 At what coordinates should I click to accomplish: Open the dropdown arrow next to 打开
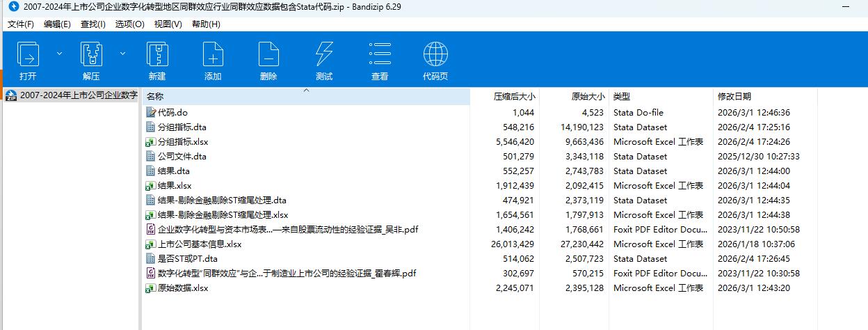[59, 53]
